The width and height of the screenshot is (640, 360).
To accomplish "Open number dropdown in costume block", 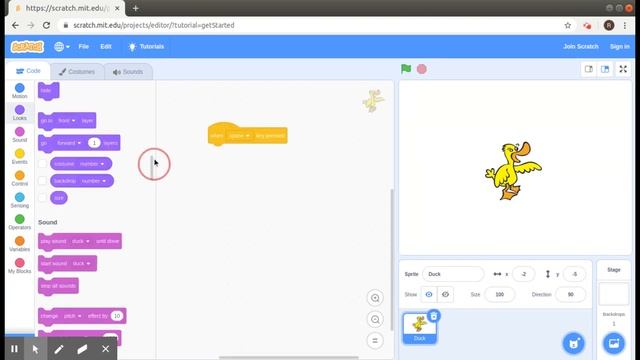I will click(91, 164).
